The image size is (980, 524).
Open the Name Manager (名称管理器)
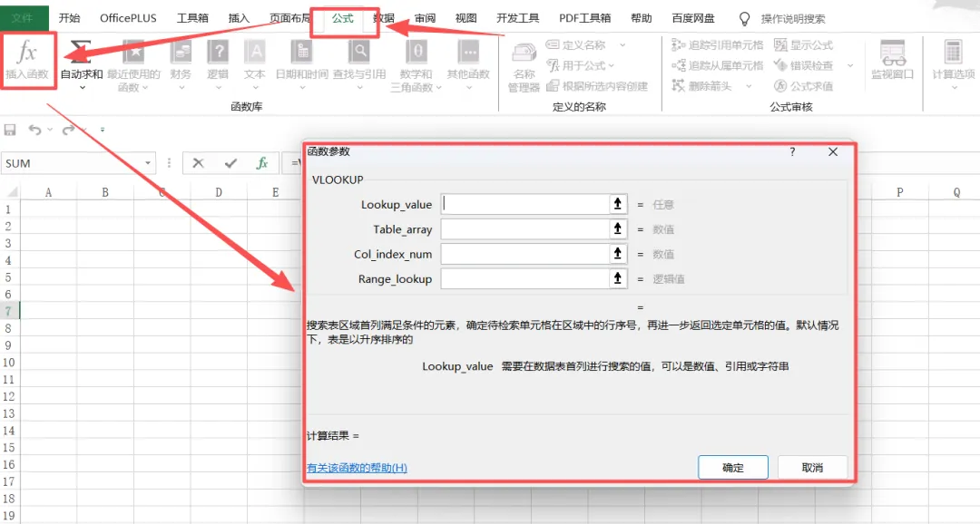click(524, 68)
